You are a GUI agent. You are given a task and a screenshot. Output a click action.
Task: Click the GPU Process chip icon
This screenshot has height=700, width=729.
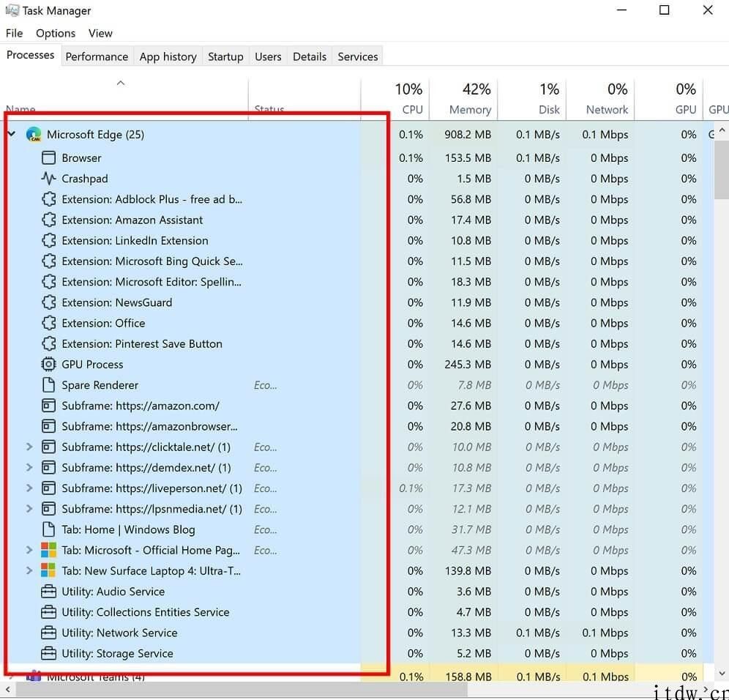(x=48, y=364)
